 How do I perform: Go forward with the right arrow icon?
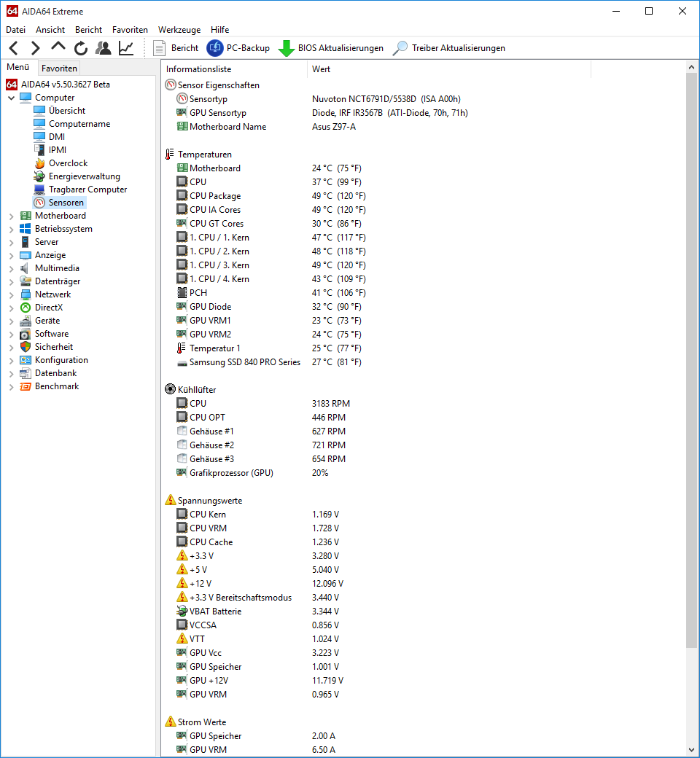35,48
